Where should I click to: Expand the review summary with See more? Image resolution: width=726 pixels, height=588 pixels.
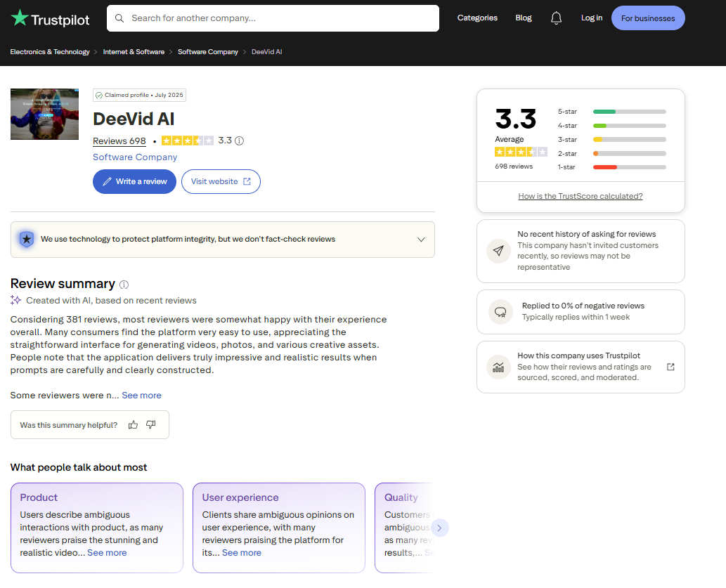point(142,396)
